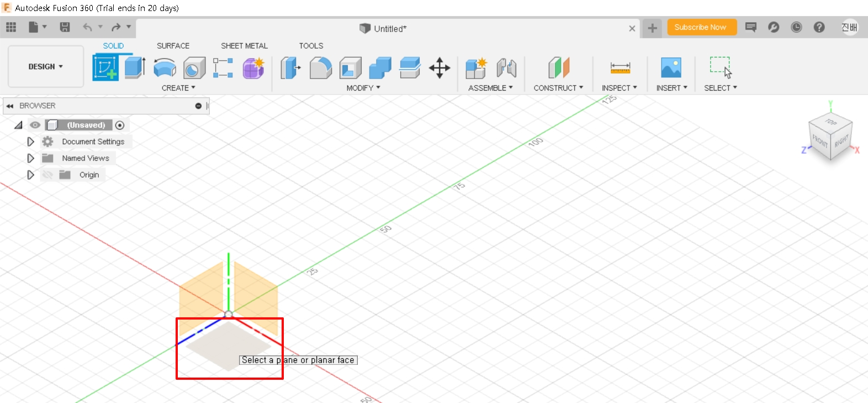Image resolution: width=868 pixels, height=403 pixels.
Task: Click the Subscribe Now button
Action: click(x=702, y=27)
